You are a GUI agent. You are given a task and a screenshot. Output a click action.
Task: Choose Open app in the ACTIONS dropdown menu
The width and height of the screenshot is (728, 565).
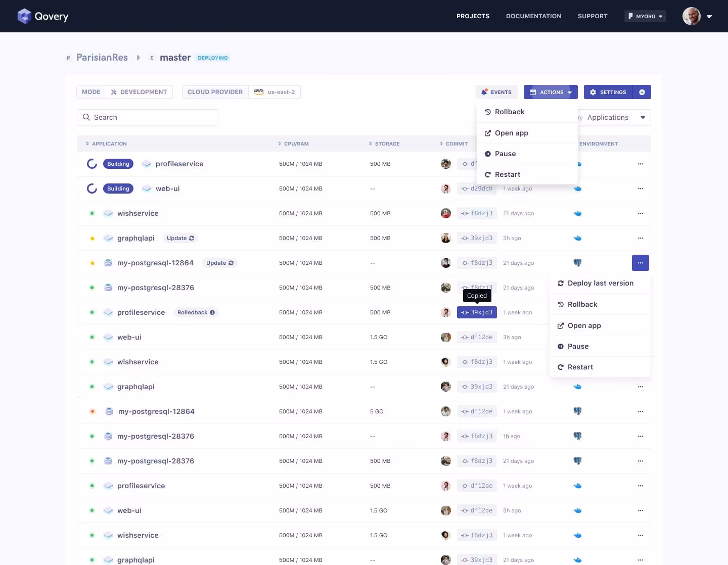point(527,133)
